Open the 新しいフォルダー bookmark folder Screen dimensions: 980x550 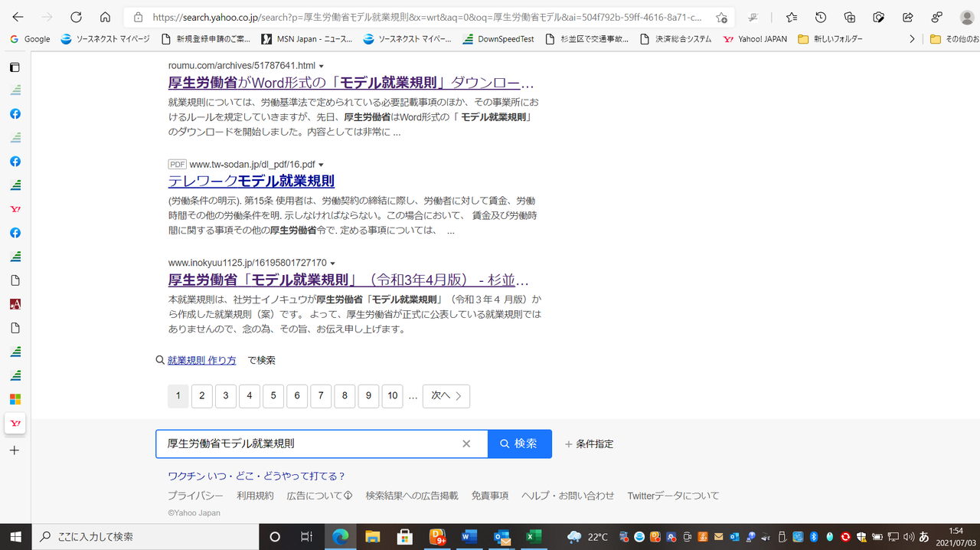(830, 39)
